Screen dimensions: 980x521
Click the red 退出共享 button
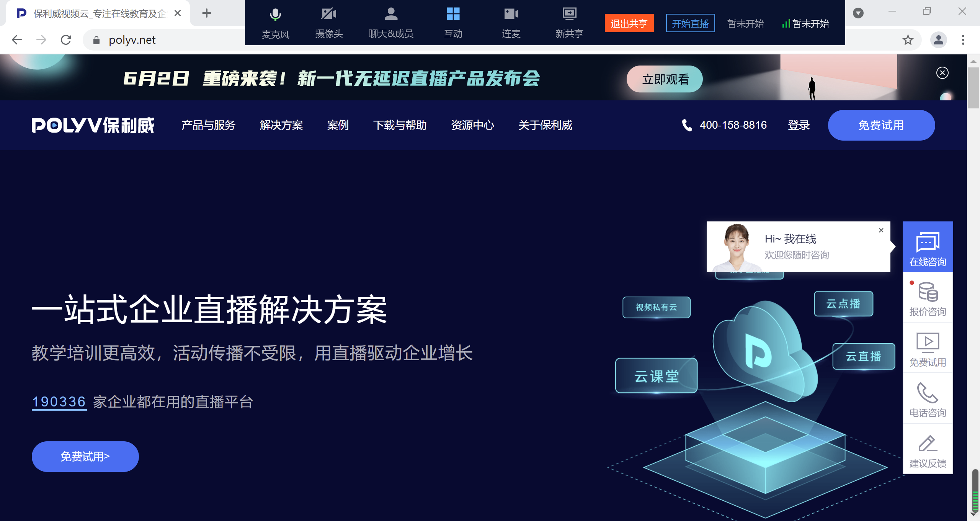point(629,23)
